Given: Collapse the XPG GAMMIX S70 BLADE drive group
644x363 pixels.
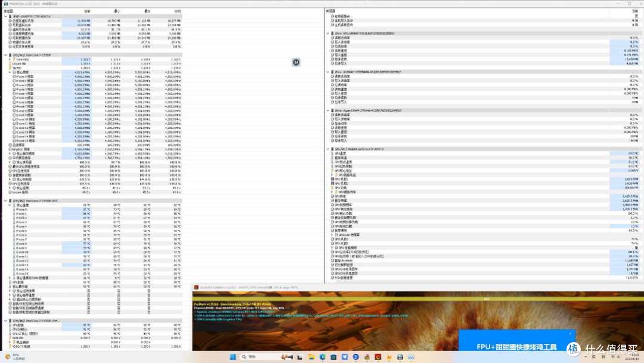Looking at the screenshot, I should tap(328, 33).
